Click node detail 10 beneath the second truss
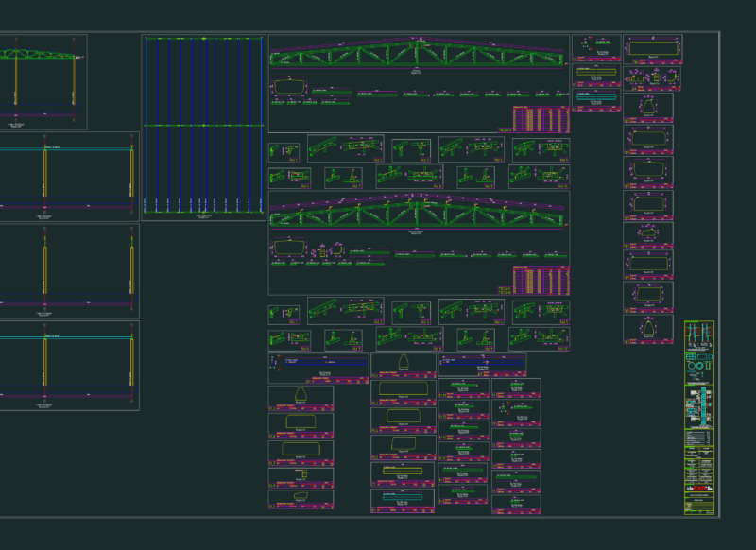Image resolution: width=756 pixels, height=550 pixels. coord(539,339)
